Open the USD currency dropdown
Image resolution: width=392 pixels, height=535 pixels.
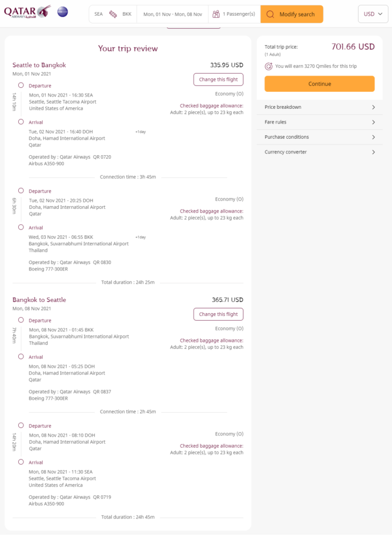coord(373,14)
